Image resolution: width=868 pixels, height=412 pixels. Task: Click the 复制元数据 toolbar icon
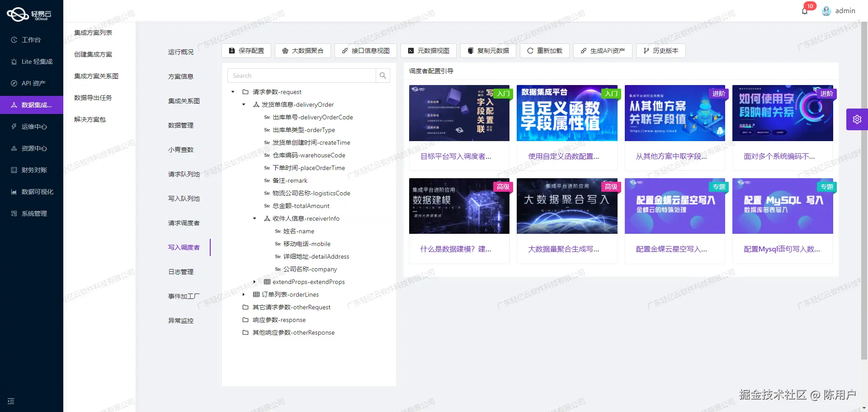pos(488,51)
